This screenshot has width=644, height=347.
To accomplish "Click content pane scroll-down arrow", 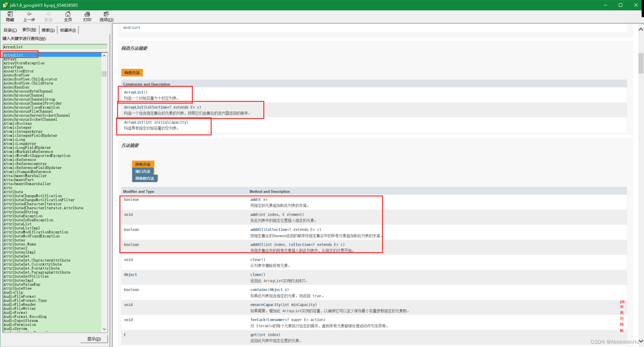I will pos(641,341).
